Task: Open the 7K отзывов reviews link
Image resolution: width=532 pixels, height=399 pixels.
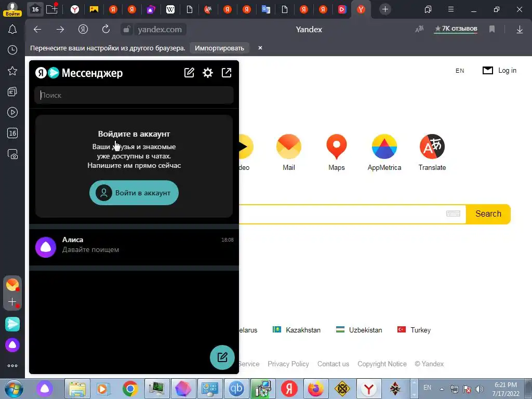Action: click(x=456, y=29)
